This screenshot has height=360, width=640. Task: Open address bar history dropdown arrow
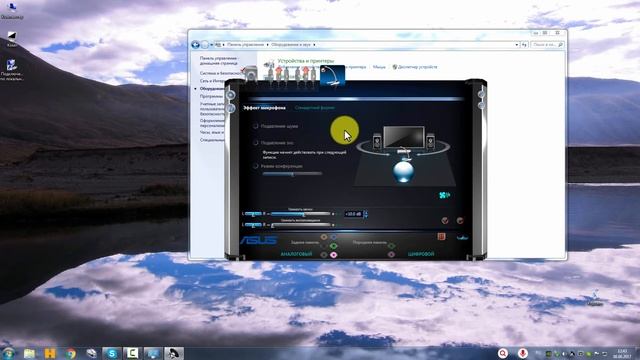[517, 44]
